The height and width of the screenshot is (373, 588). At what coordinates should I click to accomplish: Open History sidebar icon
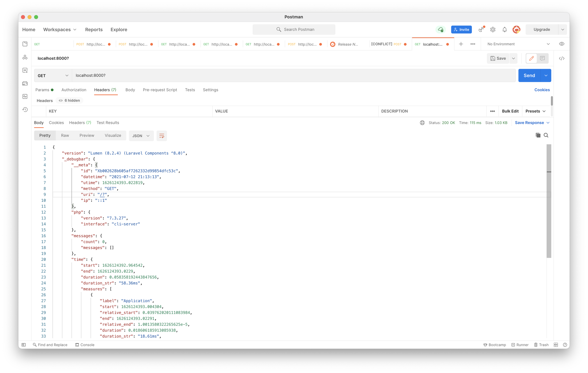(x=25, y=110)
